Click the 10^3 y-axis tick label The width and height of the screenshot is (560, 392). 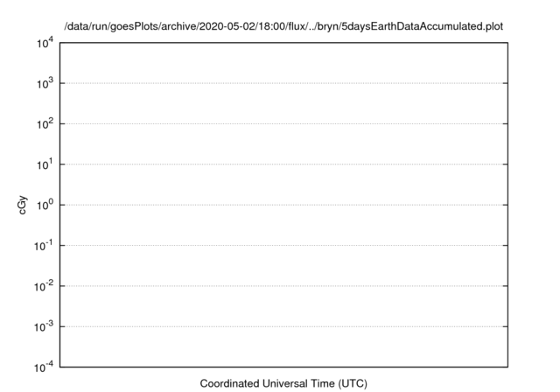click(x=45, y=83)
